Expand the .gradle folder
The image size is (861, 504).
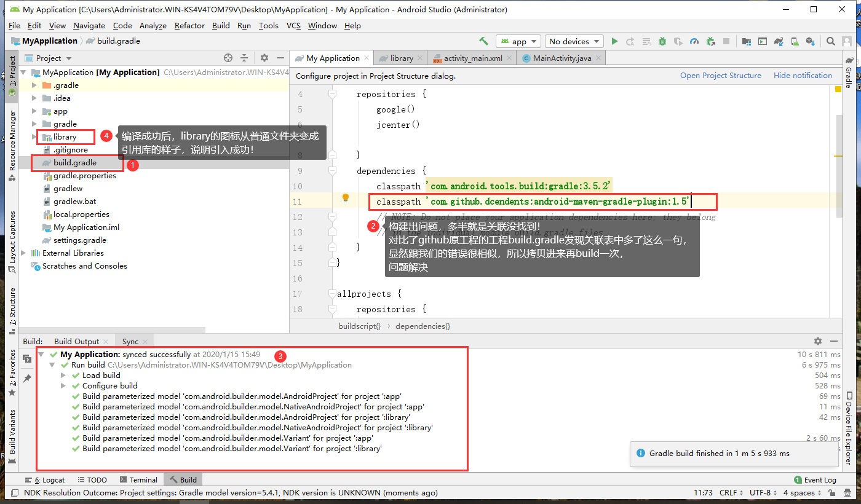coord(34,85)
